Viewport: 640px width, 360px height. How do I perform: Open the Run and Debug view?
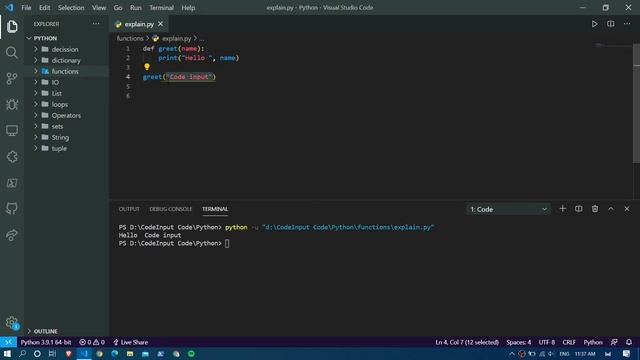tap(12, 104)
